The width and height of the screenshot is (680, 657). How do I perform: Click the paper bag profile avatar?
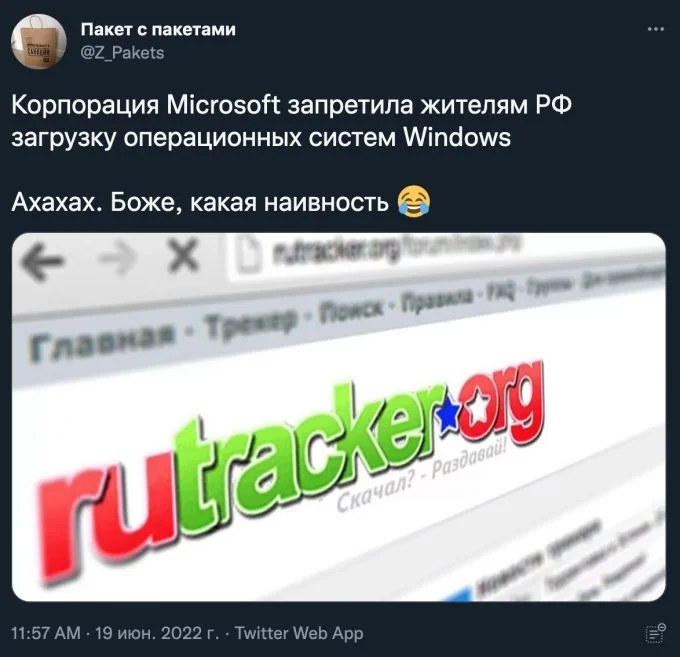pyautogui.click(x=39, y=41)
